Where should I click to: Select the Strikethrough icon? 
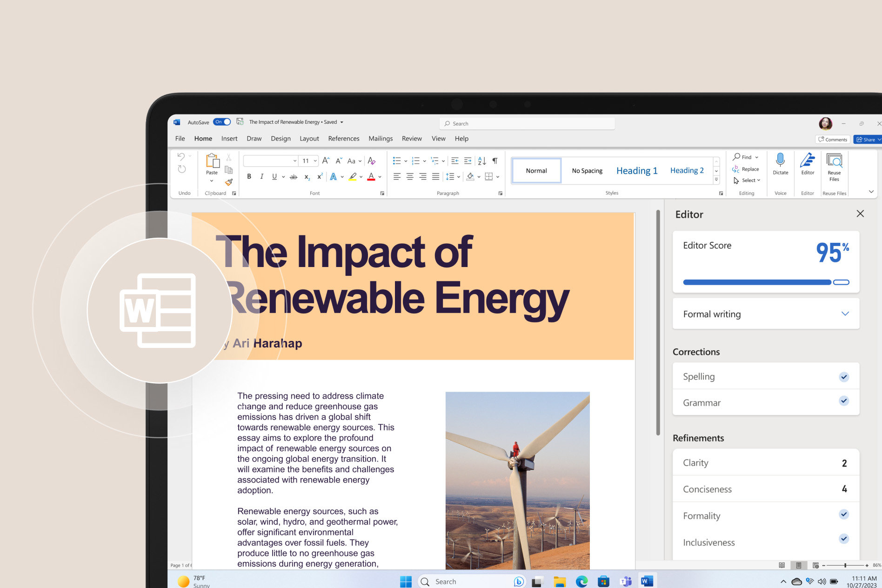[x=293, y=177]
